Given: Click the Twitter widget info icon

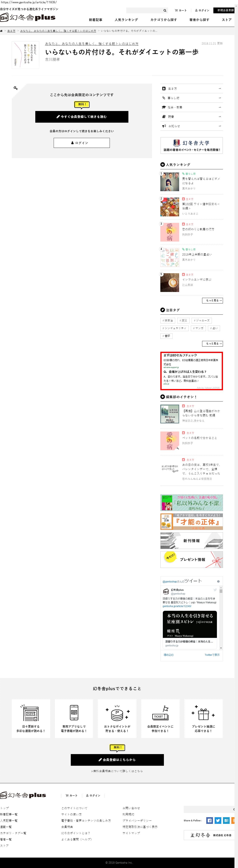Looking at the screenshot, I should (x=218, y=581).
